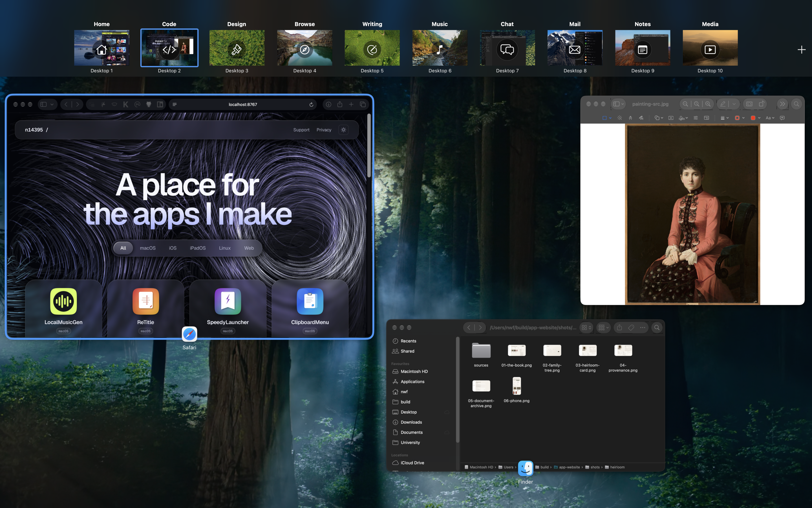Toggle the site's light/dark theme button
This screenshot has height=508, width=812.
click(343, 130)
